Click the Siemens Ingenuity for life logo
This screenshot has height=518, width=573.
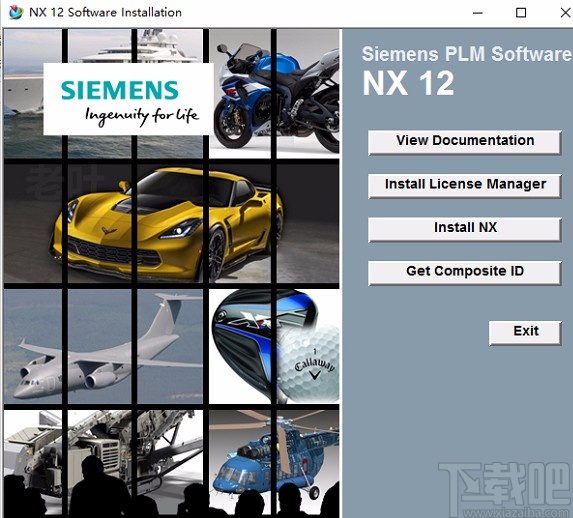(x=128, y=99)
